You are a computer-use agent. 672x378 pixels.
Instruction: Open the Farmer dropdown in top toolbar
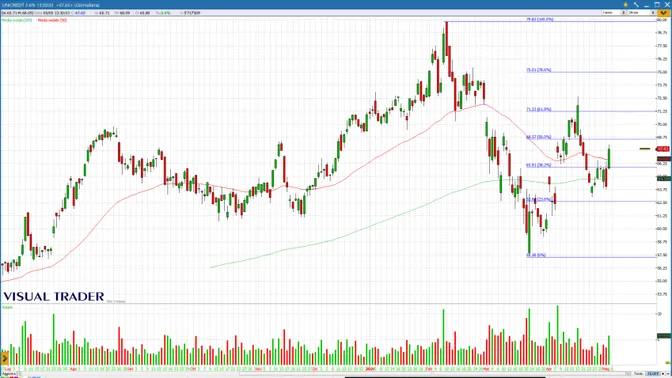tap(614, 13)
